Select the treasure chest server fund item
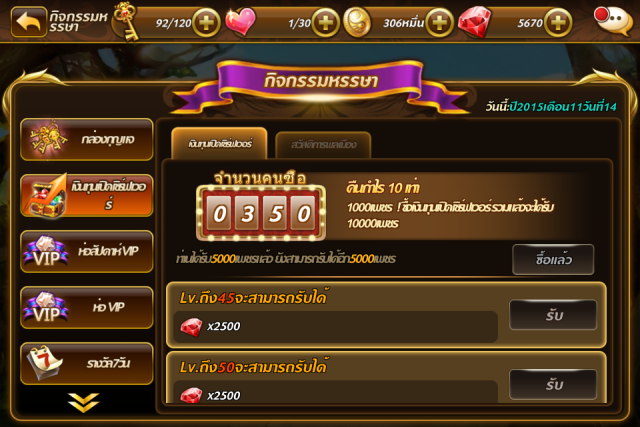640x427 pixels. pyautogui.click(x=87, y=195)
